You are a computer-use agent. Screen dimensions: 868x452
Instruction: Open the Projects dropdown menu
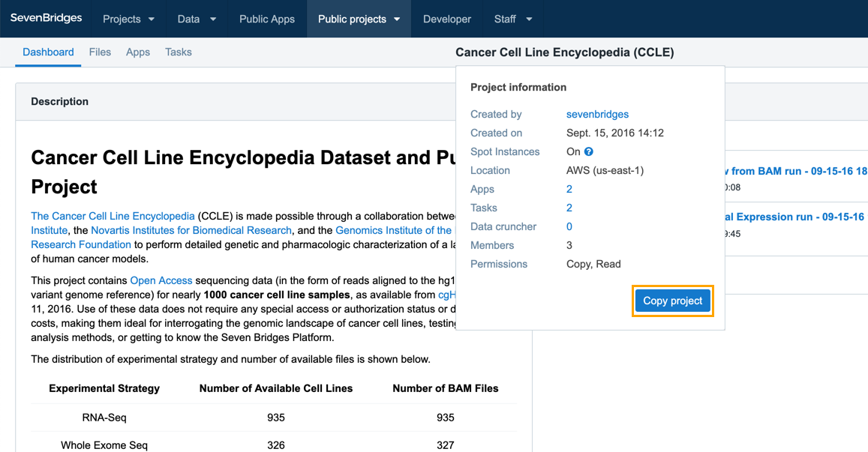tap(128, 19)
